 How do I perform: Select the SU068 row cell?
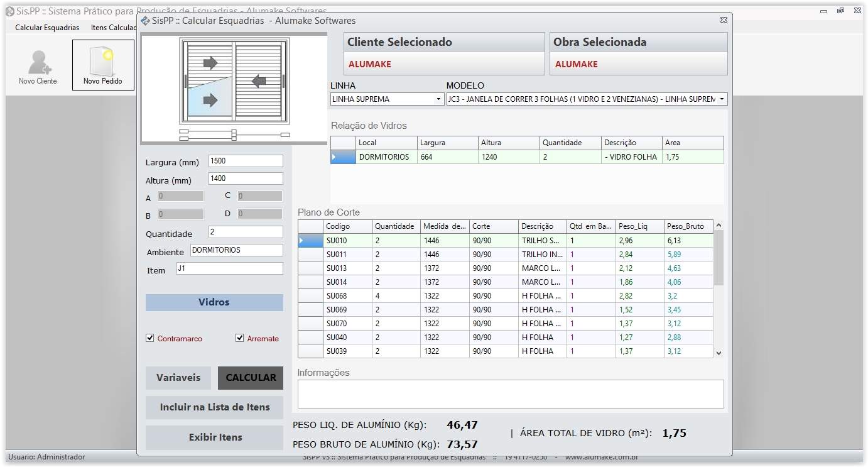coord(347,296)
